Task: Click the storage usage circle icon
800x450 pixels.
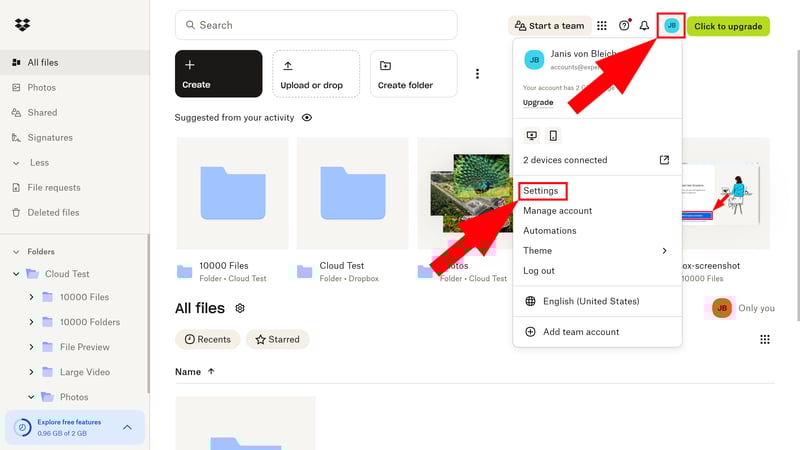Action: pyautogui.click(x=22, y=428)
